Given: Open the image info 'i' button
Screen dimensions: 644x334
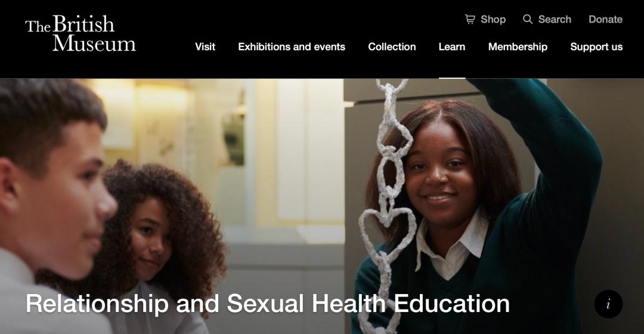Looking at the screenshot, I should [608, 304].
